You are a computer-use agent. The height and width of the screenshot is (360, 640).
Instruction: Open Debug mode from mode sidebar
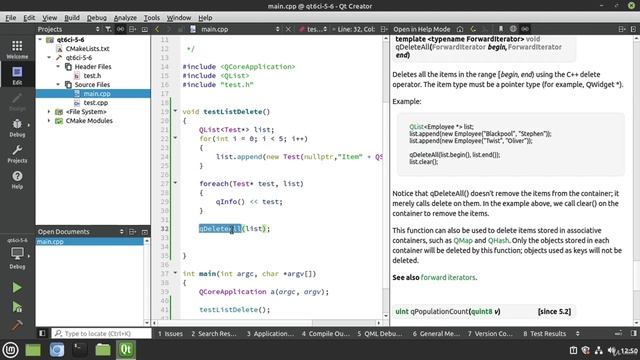(x=17, y=127)
